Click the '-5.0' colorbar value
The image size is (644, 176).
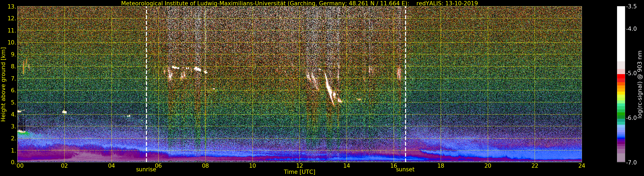[x=631, y=73]
